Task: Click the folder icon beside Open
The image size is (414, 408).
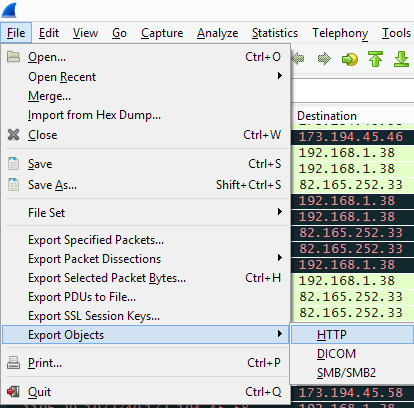Action: pyautogui.click(x=13, y=57)
